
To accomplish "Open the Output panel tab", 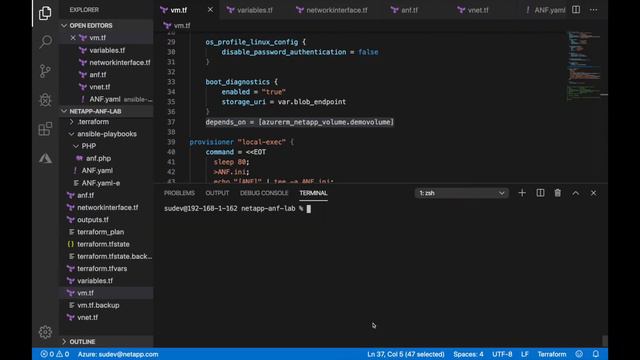I will click(x=217, y=193).
